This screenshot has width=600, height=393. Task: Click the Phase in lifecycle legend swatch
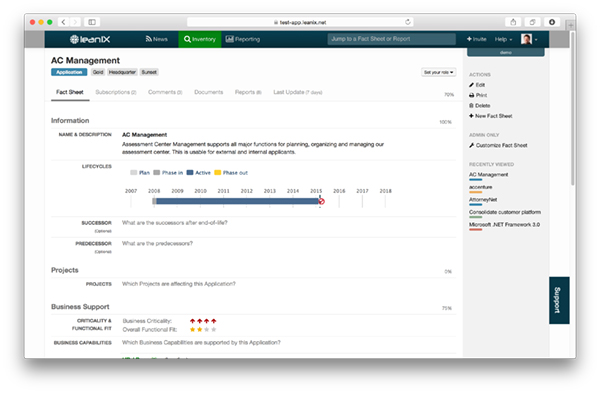pyautogui.click(x=157, y=173)
